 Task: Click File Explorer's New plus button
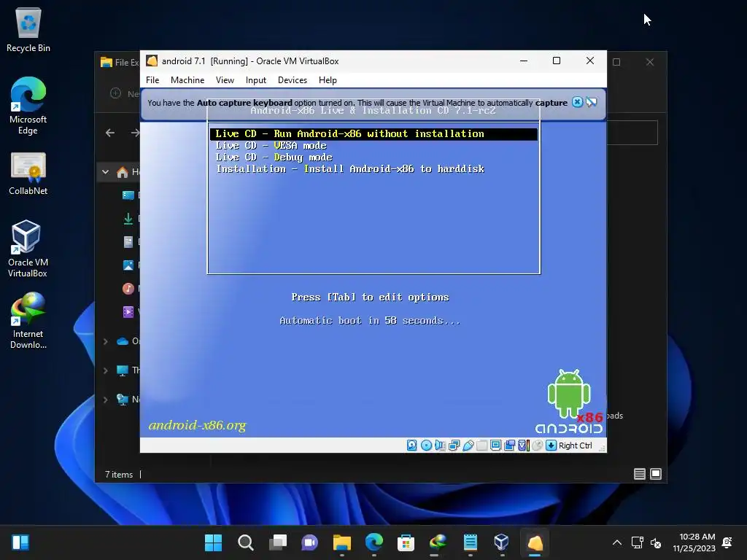point(116,93)
